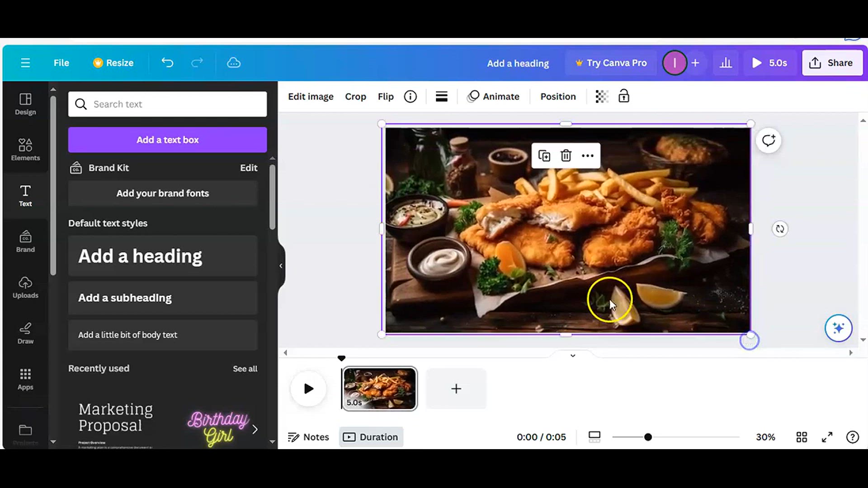Insert Add a subheading text style

pyautogui.click(x=163, y=298)
